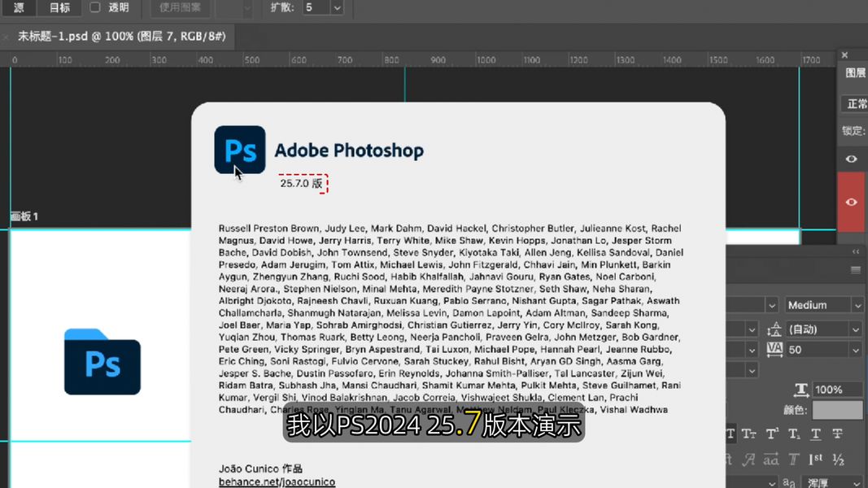This screenshot has height=488, width=868.
Task: Toggle visibility of the red-labeled layer
Action: (x=852, y=202)
